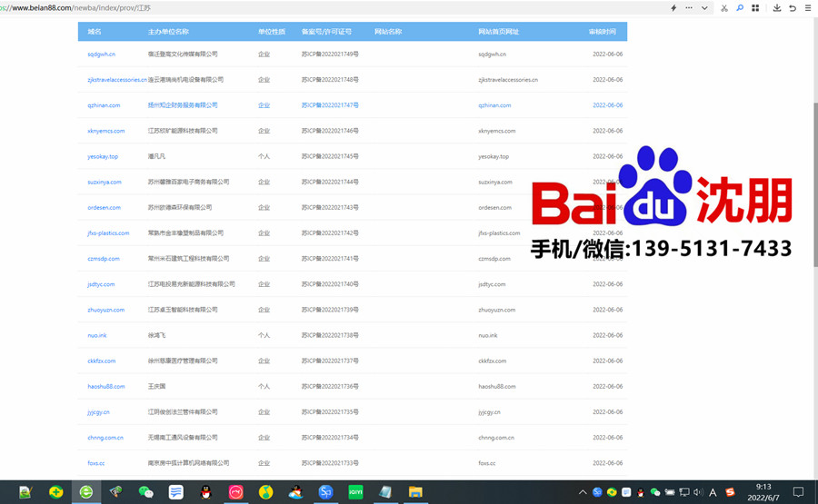Click the 网站首页网址 column header
The height and width of the screenshot is (504, 818).
(x=498, y=32)
